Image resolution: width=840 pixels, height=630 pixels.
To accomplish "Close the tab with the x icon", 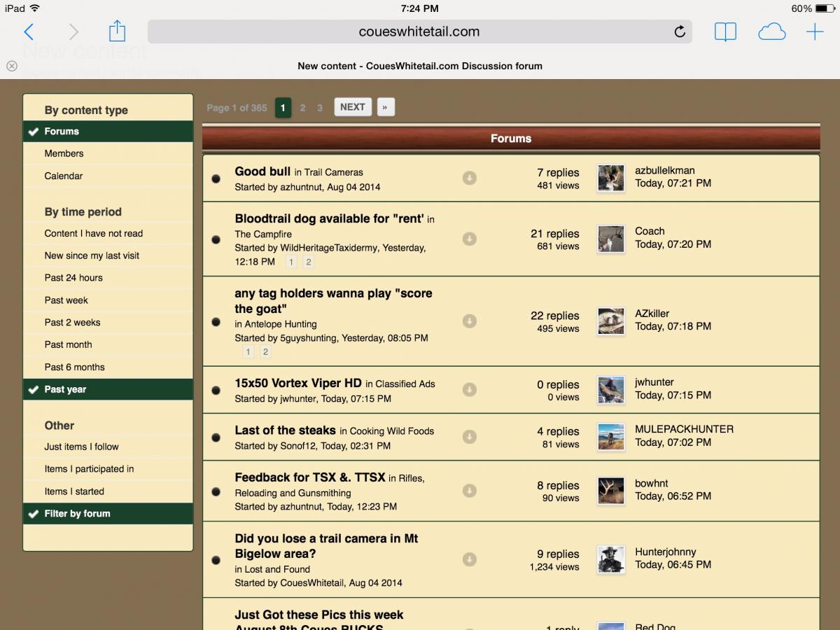I will coord(12,66).
